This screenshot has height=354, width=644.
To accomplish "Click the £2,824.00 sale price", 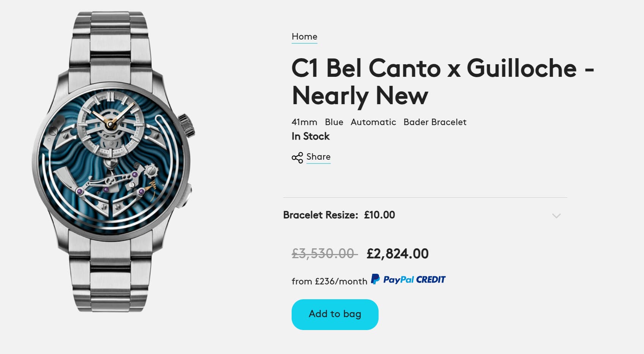I will [x=397, y=254].
